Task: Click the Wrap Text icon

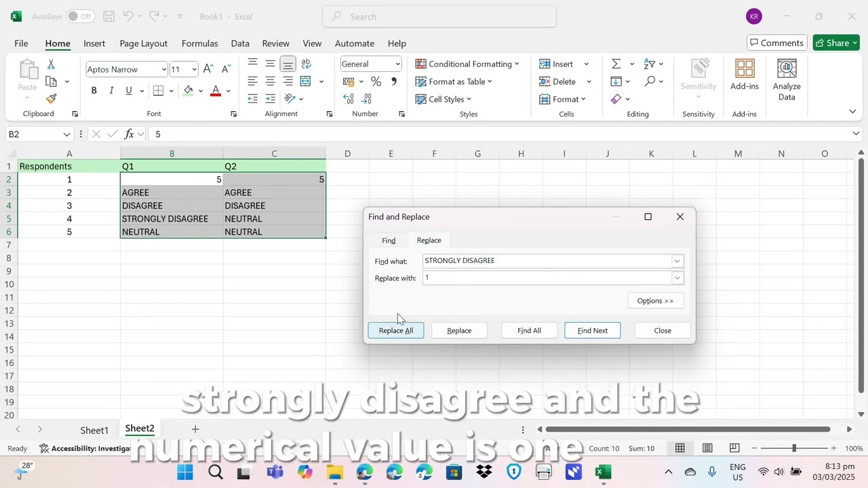Action: [306, 64]
